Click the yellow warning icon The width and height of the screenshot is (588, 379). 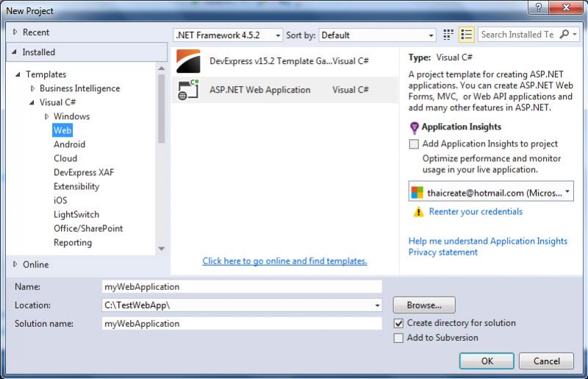tap(418, 212)
